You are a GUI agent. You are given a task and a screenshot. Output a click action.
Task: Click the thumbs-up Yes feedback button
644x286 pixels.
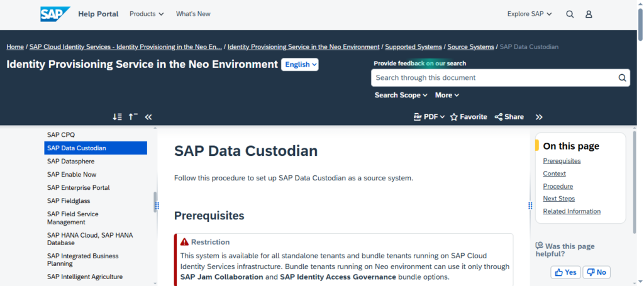click(x=565, y=272)
